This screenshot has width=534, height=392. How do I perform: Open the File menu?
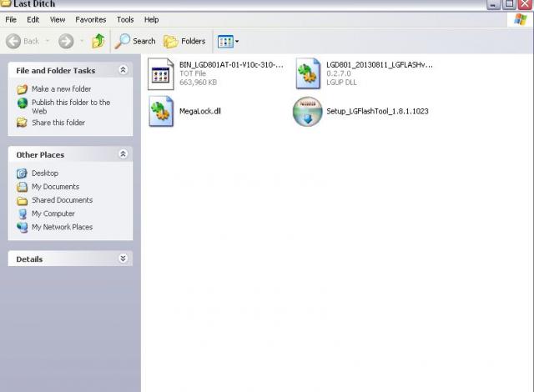point(11,19)
